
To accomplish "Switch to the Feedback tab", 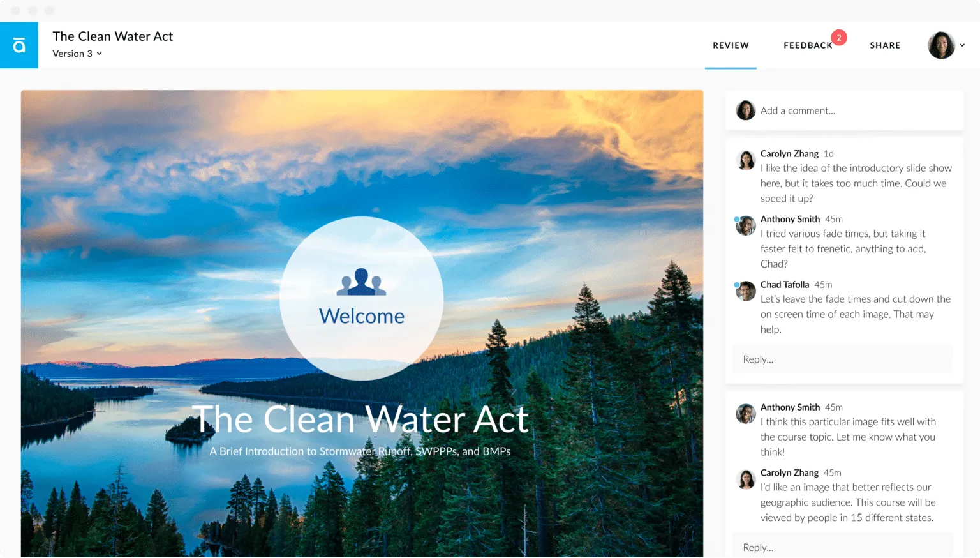I will click(x=808, y=45).
